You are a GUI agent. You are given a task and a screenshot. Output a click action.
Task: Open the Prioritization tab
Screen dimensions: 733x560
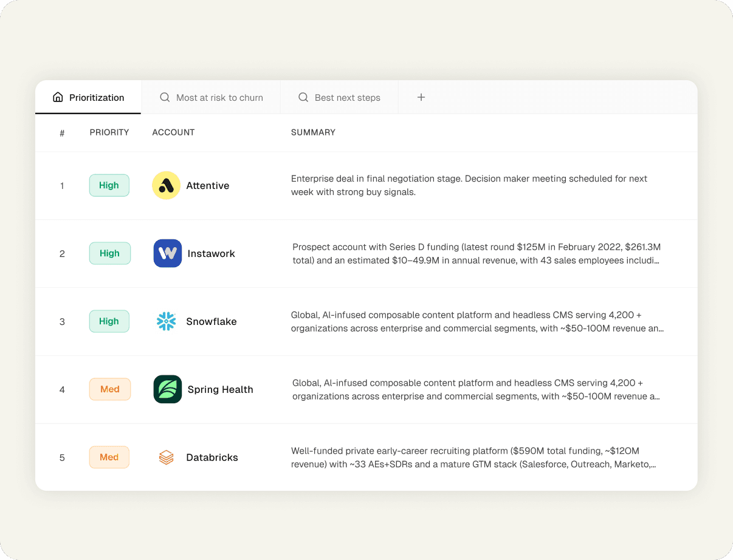[88, 97]
